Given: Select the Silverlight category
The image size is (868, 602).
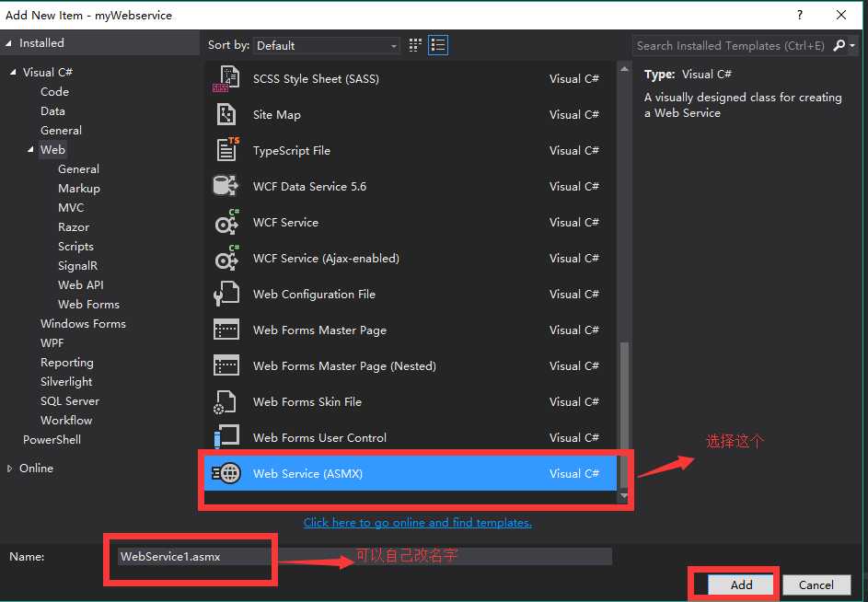Looking at the screenshot, I should pyautogui.click(x=66, y=382).
